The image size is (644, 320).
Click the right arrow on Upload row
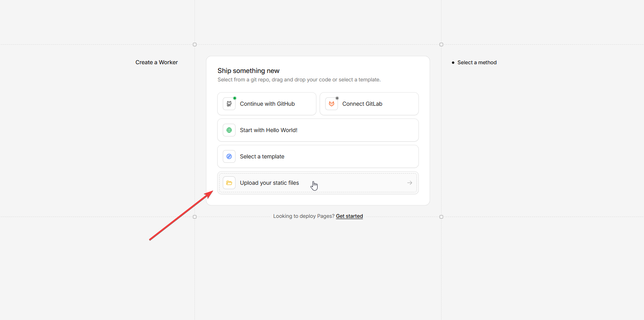410,183
